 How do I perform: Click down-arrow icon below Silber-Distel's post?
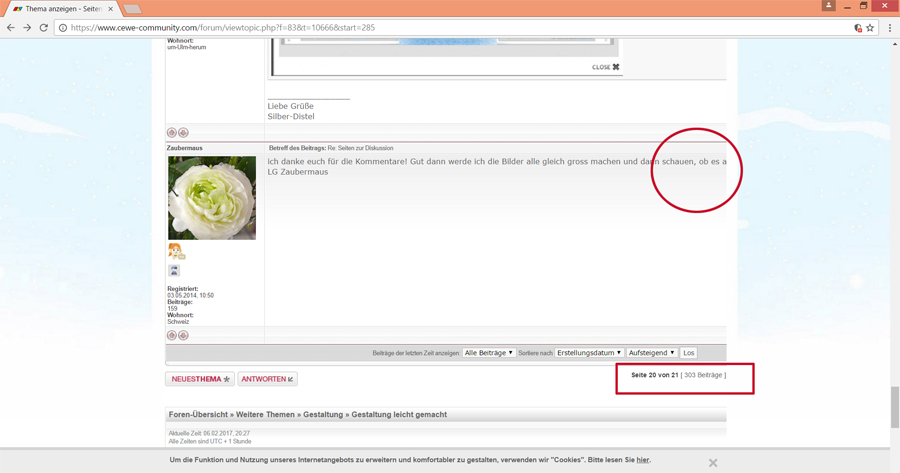pyautogui.click(x=183, y=133)
